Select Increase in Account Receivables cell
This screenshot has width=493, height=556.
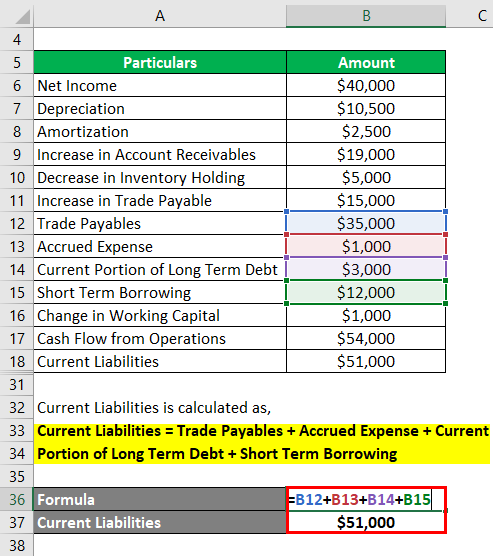pyautogui.click(x=160, y=155)
